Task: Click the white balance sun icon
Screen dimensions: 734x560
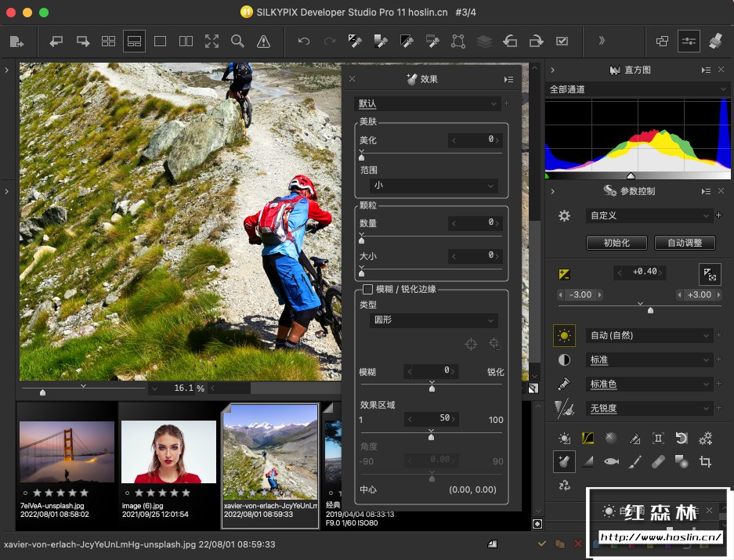Action: pyautogui.click(x=564, y=335)
